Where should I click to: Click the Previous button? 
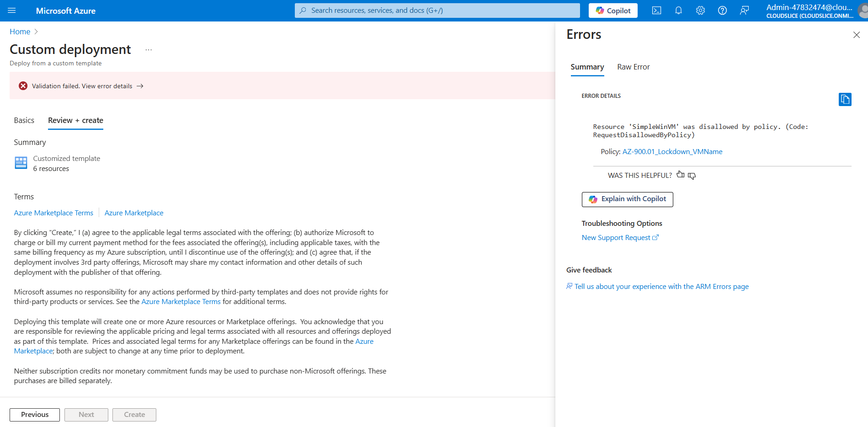tap(35, 415)
